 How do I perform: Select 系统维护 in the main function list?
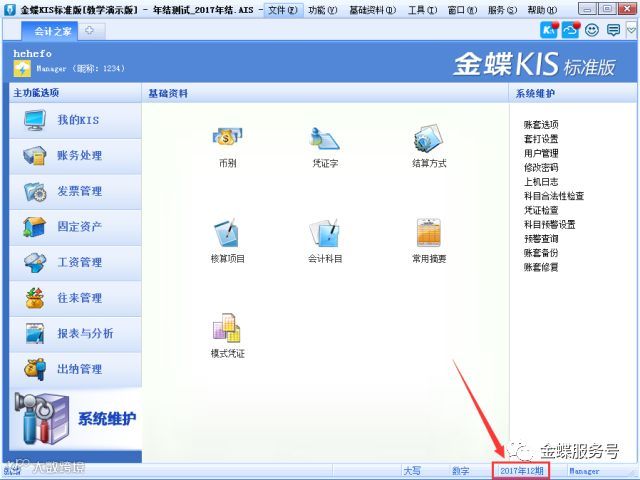pyautogui.click(x=76, y=419)
